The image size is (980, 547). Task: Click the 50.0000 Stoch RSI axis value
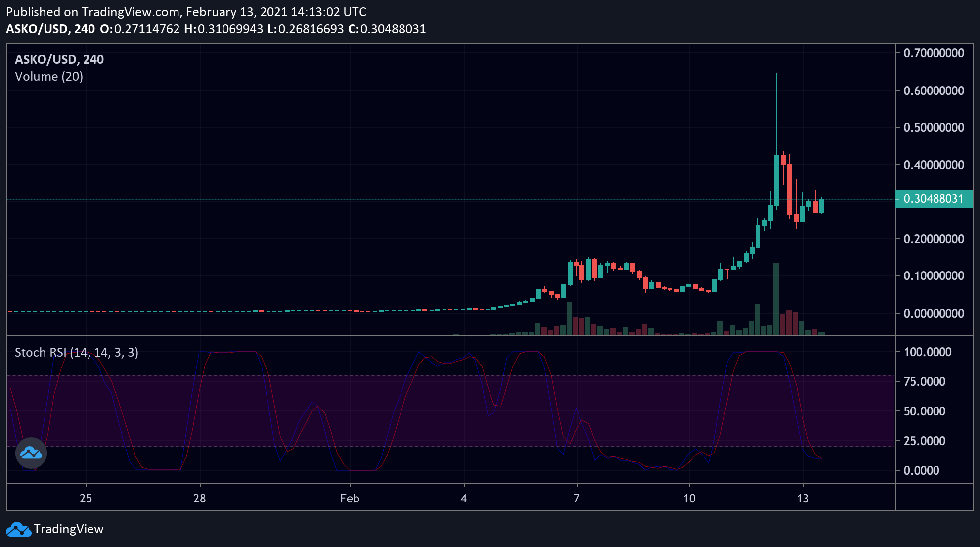click(925, 411)
